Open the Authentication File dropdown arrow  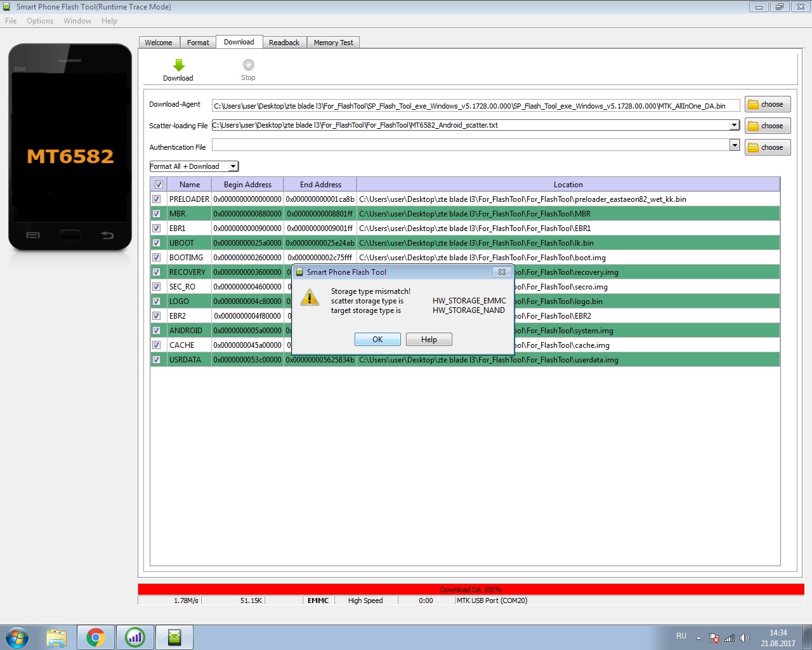pyautogui.click(x=734, y=145)
